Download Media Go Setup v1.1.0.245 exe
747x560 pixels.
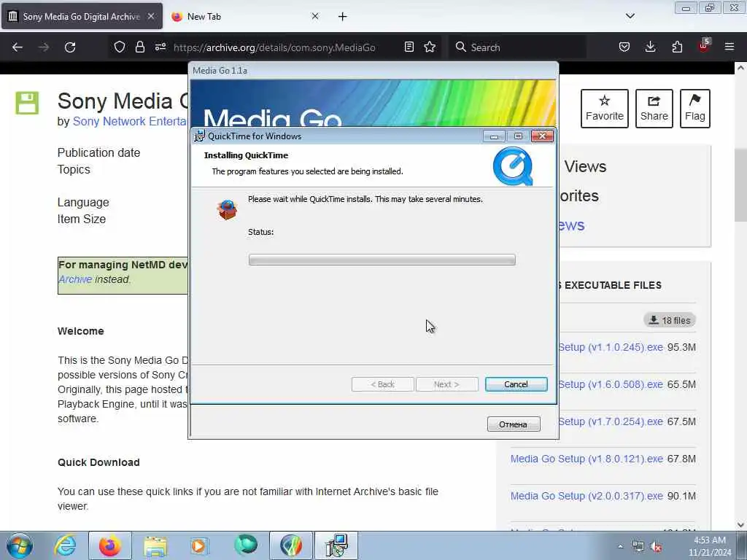click(611, 347)
